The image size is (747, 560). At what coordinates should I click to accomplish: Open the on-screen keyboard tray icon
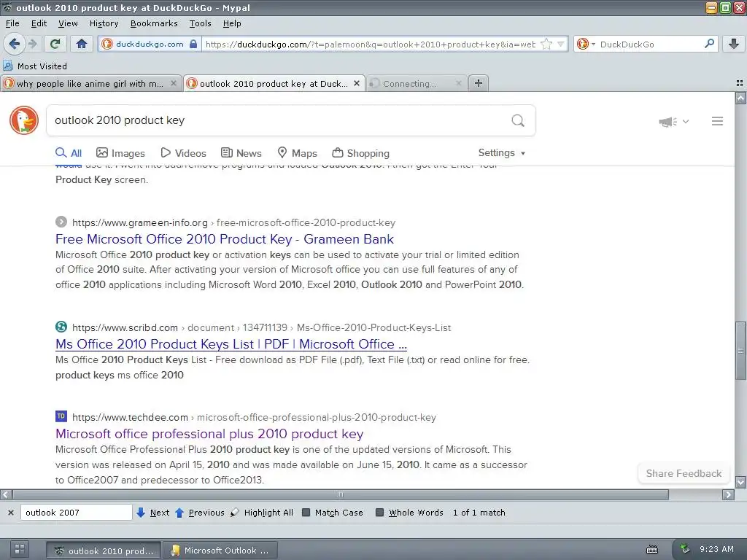(651, 550)
